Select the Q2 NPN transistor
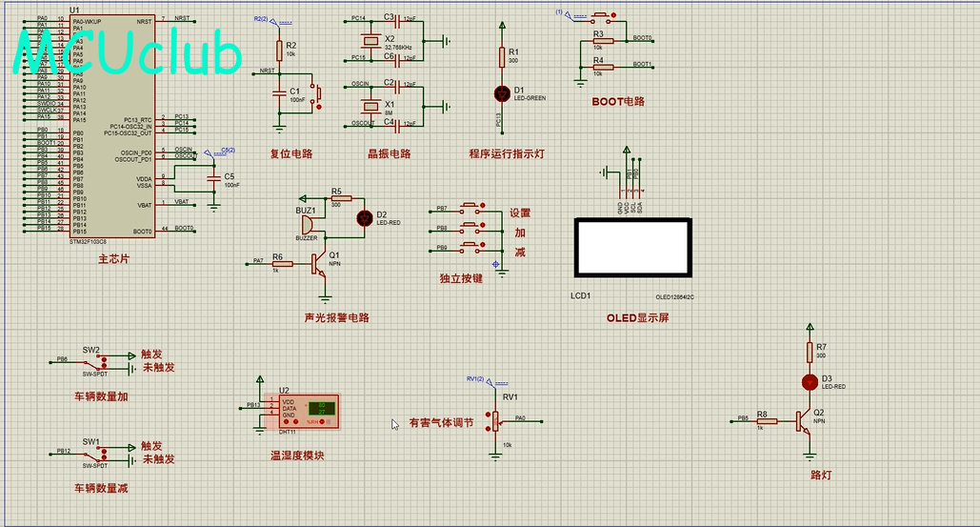Viewport: 980px width, 527px height. 804,422
